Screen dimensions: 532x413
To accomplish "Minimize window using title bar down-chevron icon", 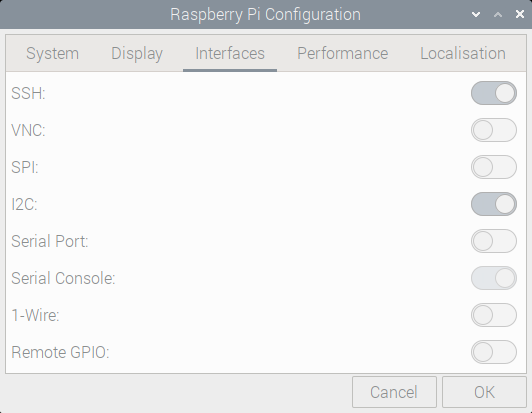I will [476, 14].
